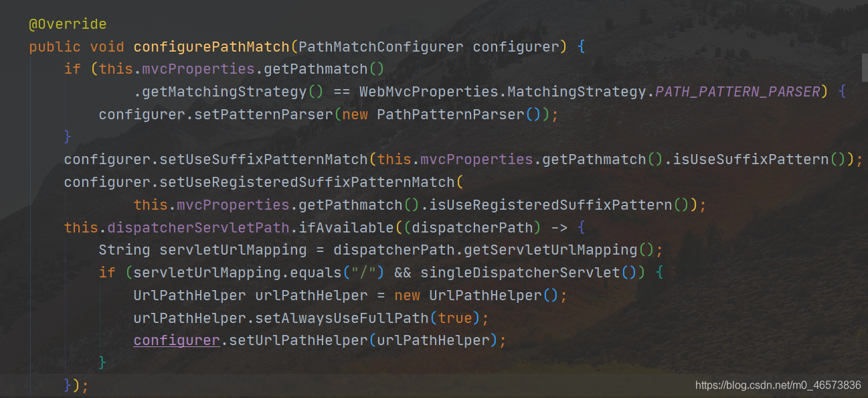Screen dimensions: 868x398
Task: Click the PathPatternParser constructor call
Action: point(450,115)
